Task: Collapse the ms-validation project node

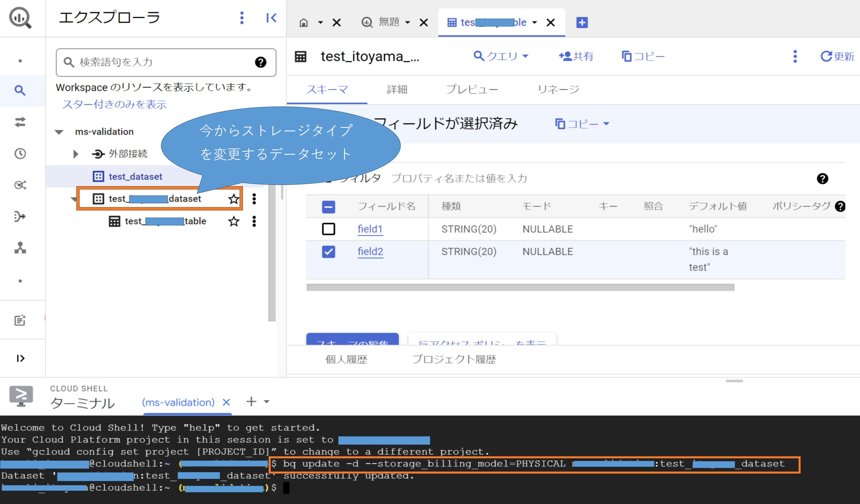Action: coord(59,132)
